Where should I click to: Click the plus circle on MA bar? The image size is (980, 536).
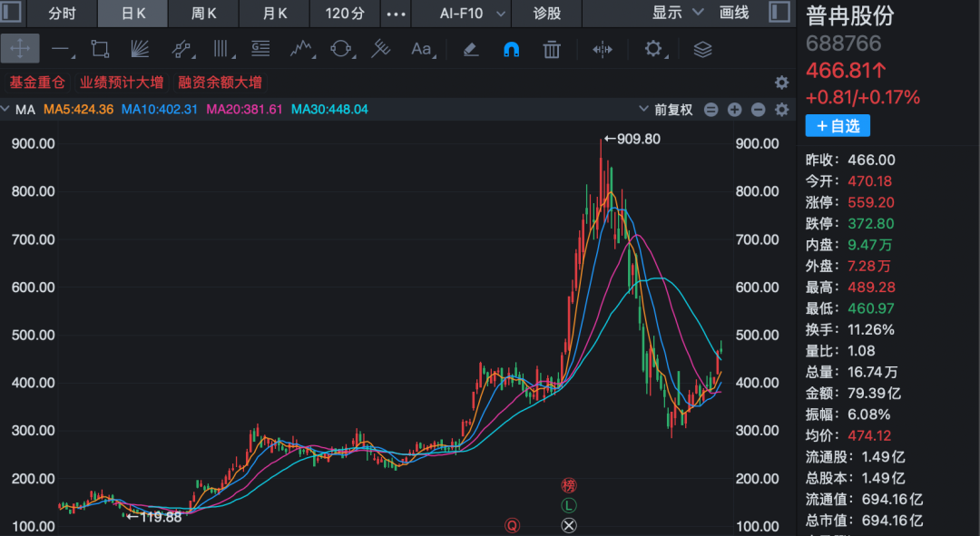click(x=734, y=110)
